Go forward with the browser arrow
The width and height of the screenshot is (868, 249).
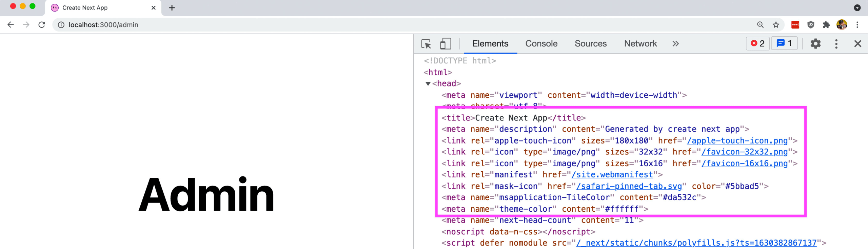tap(26, 25)
